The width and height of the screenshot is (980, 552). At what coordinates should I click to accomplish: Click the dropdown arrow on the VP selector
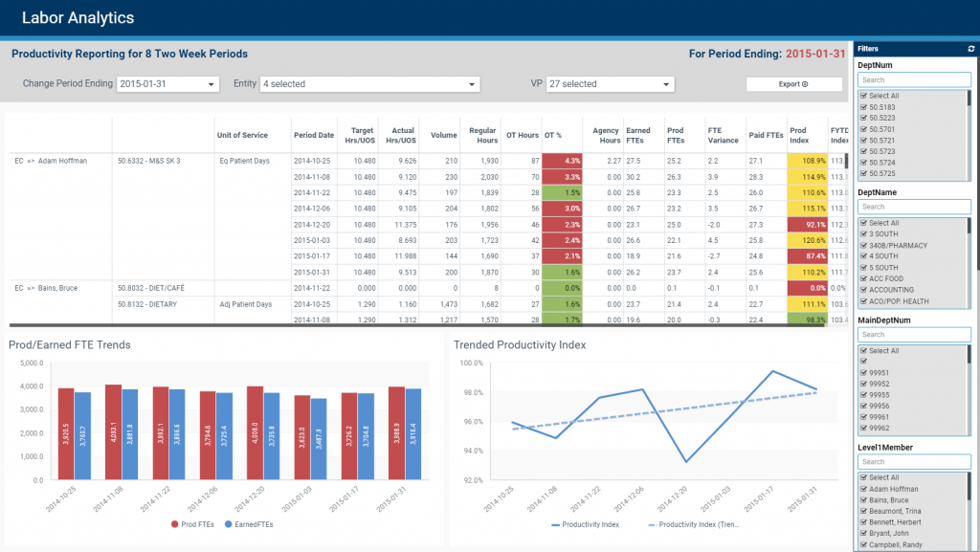point(667,83)
